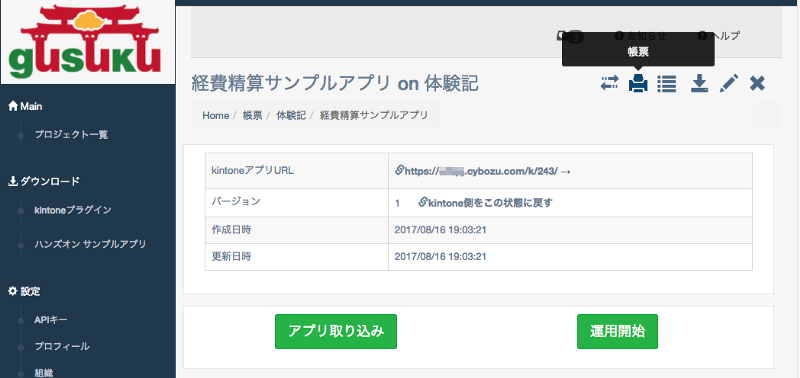Click the notification badge showing 3
The image size is (800, 378).
(x=570, y=36)
